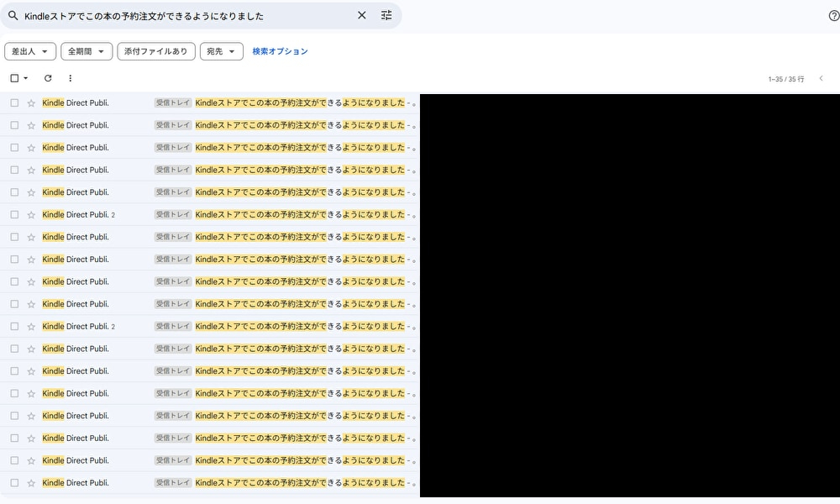Expand the select-all dropdown arrow
Image resolution: width=840 pixels, height=504 pixels.
click(x=26, y=78)
